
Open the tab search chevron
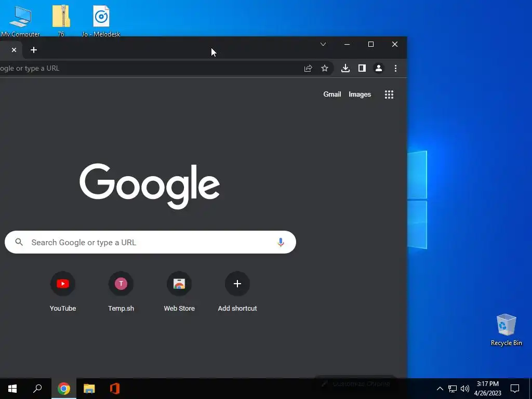coord(323,44)
